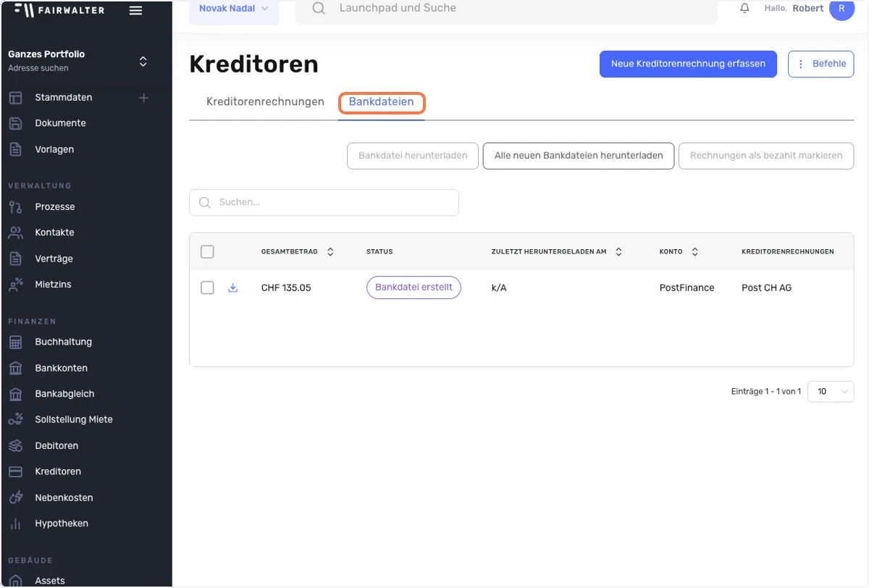
Task: Focus the Suchen table search field
Action: (x=324, y=203)
